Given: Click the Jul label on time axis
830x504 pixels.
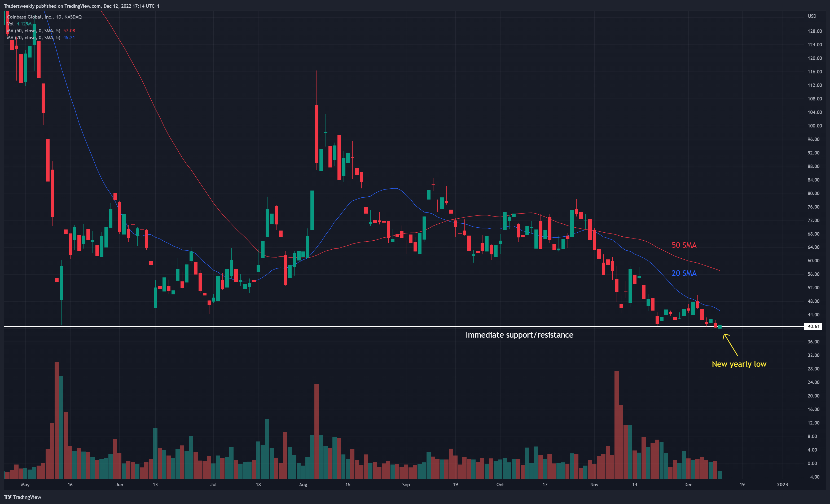Looking at the screenshot, I should 213,485.
